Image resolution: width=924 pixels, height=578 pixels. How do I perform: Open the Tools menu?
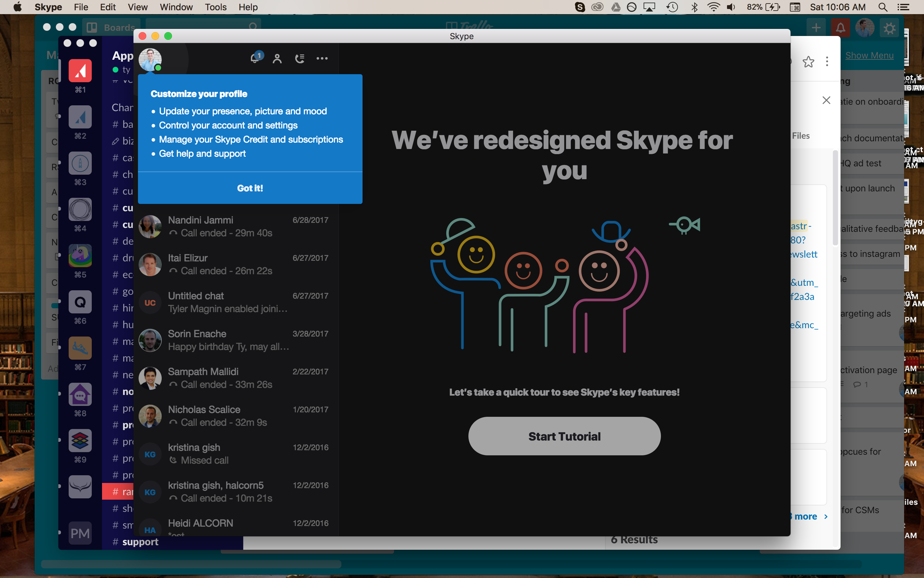point(216,7)
